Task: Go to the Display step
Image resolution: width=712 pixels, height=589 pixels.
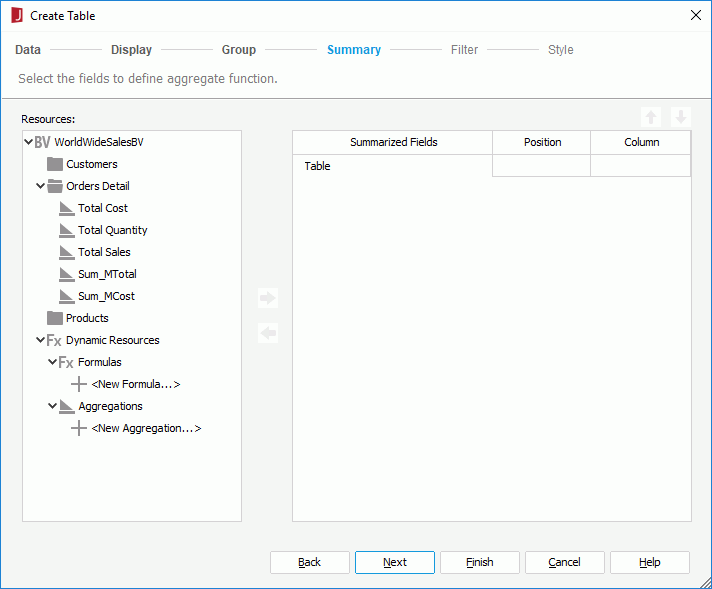Action: pyautogui.click(x=132, y=49)
